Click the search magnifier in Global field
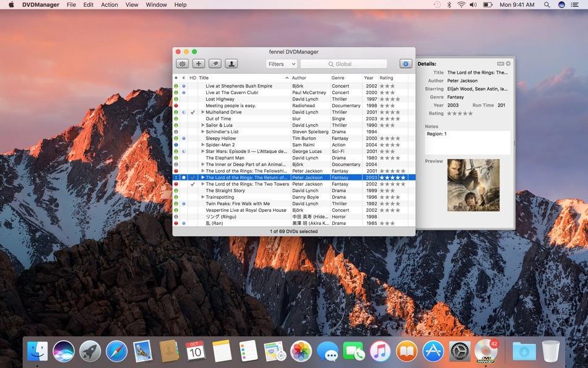 point(331,64)
